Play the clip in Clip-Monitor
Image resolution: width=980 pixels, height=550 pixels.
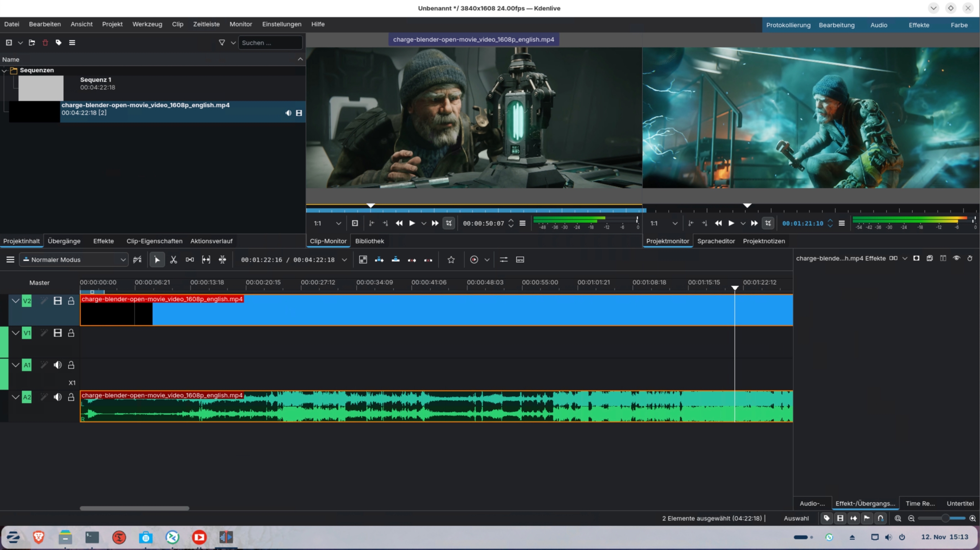(412, 223)
